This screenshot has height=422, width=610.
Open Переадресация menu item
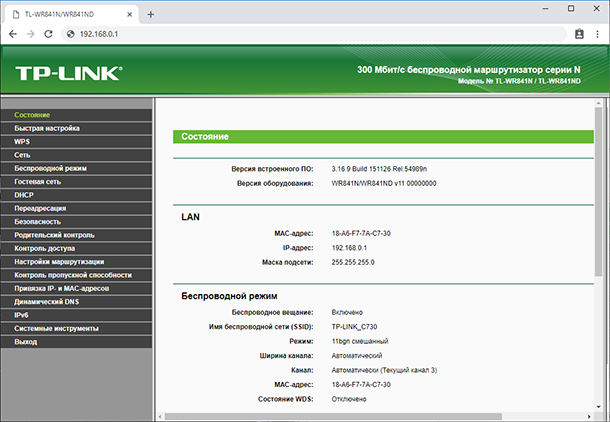(77, 208)
